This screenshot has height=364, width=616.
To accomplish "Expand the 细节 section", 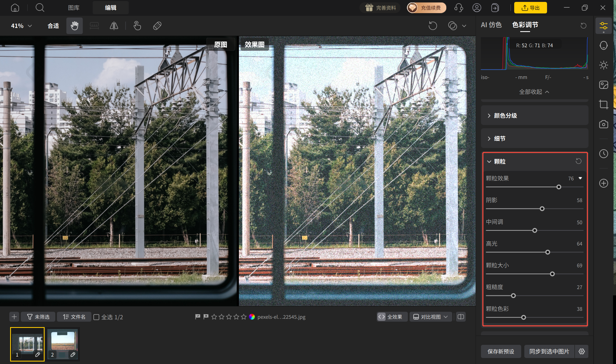I will pos(534,138).
